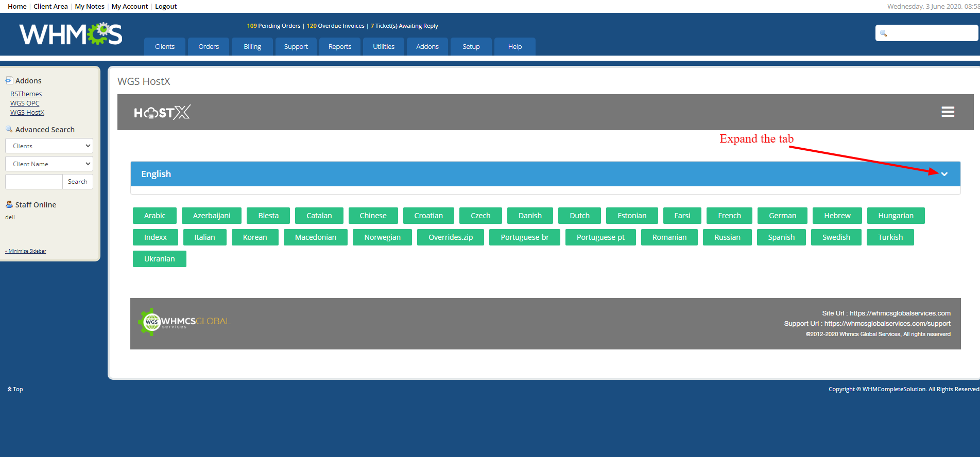
Task: Open the WGS HostX sidebar link
Action: (x=27, y=112)
